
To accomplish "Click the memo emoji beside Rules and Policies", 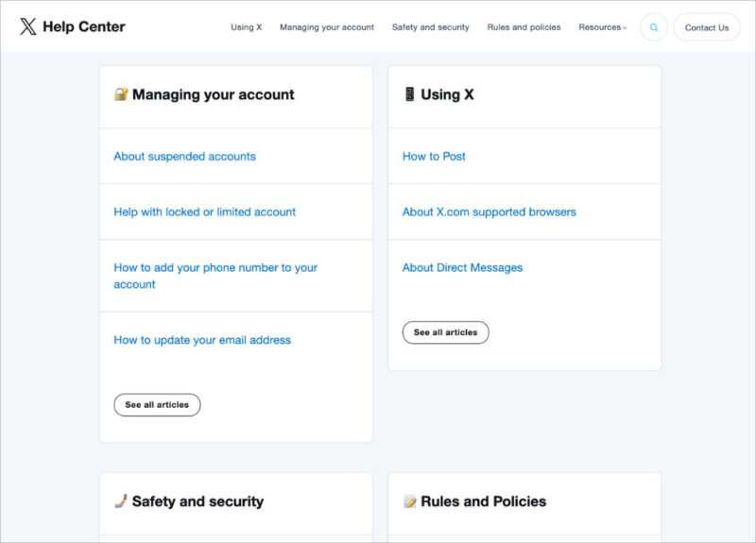I will (x=409, y=501).
